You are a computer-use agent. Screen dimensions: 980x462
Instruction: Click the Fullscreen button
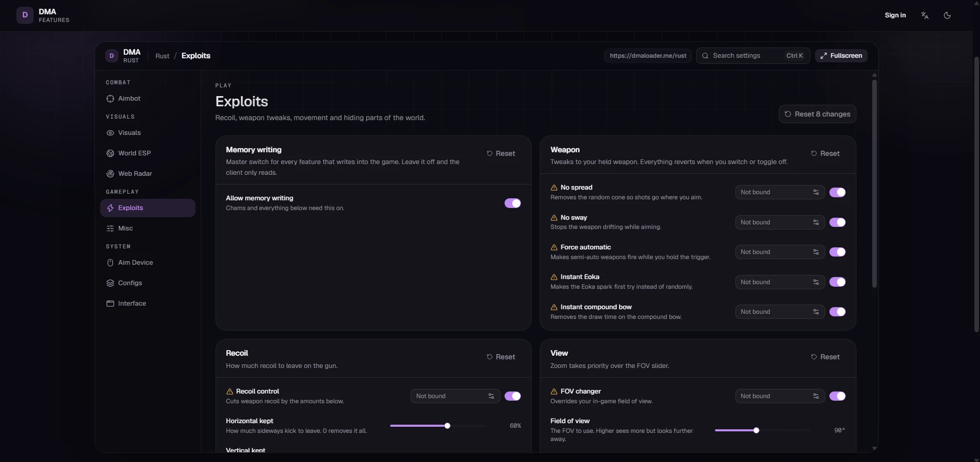841,56
